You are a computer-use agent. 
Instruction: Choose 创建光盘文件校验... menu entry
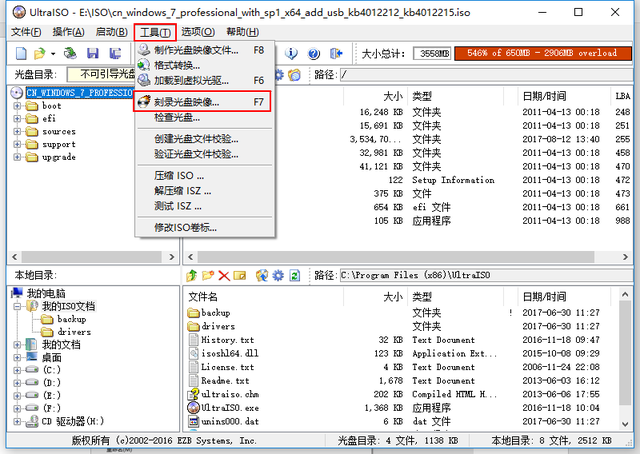pos(205,139)
